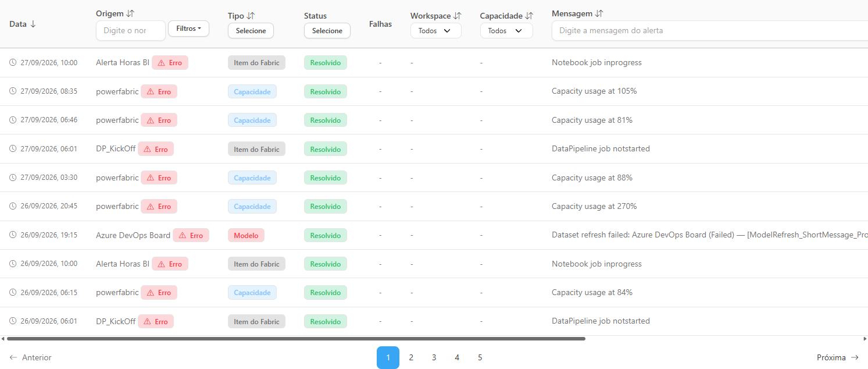868x369 pixels.
Task: Click Erro badge on 27/09 10:00 Alerta Horas BI
Action: (x=170, y=62)
